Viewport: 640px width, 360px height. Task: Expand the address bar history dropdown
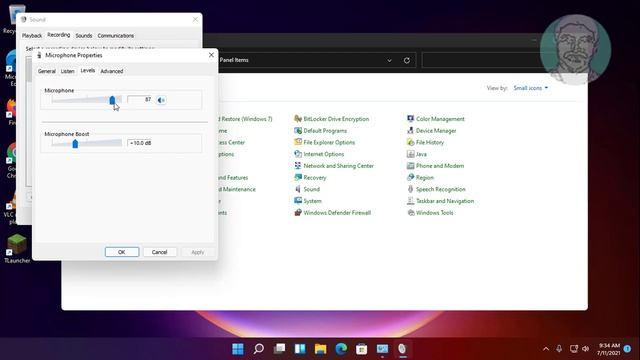click(389, 60)
